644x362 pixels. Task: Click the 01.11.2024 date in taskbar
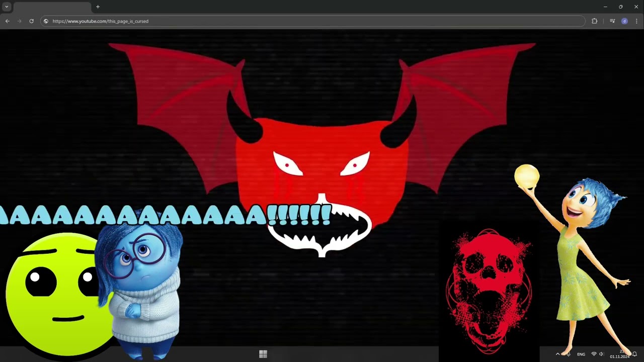[619, 356]
